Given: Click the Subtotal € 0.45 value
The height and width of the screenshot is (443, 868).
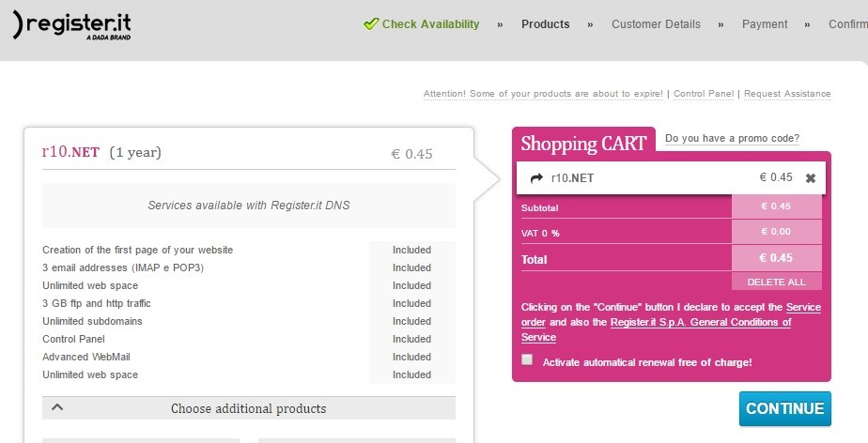Looking at the screenshot, I should point(776,206).
